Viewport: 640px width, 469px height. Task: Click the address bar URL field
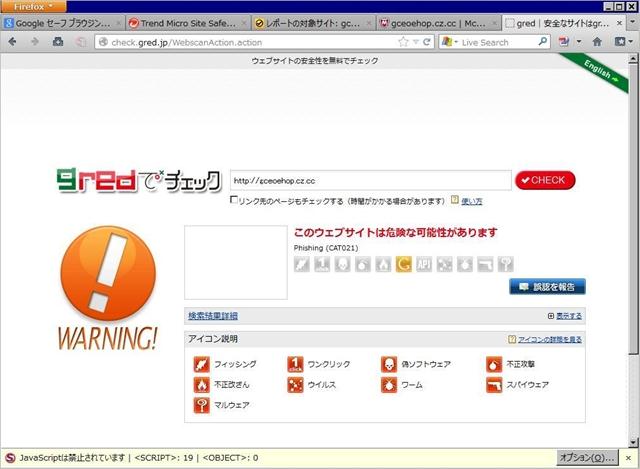coord(249,42)
